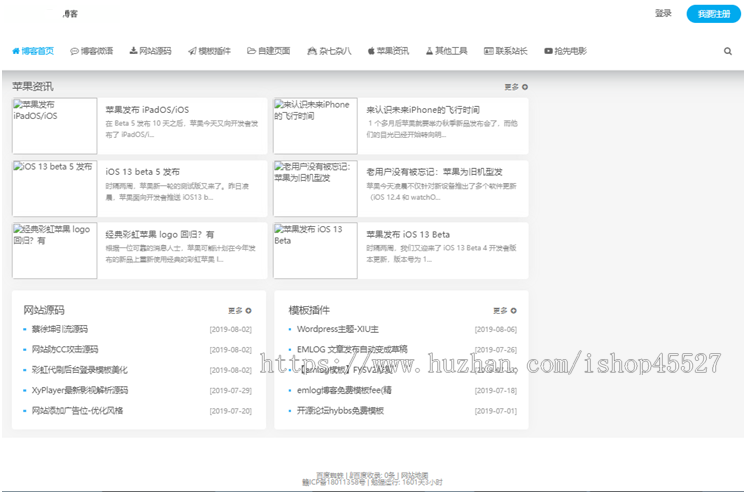The image size is (746, 494).
Task: Open list item XyPlayer最新影视解析源码
Action: click(79, 390)
